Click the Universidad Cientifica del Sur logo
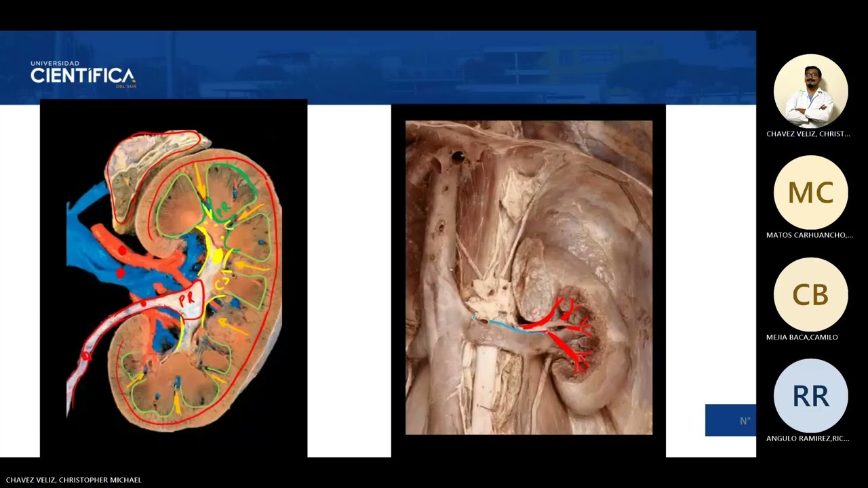The height and width of the screenshot is (488, 868). click(83, 75)
